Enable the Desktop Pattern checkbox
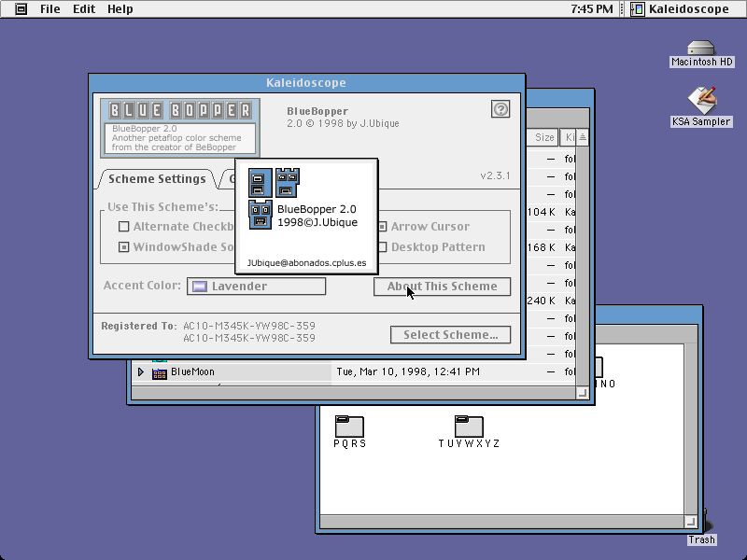Viewport: 747px width, 560px height. click(x=382, y=246)
